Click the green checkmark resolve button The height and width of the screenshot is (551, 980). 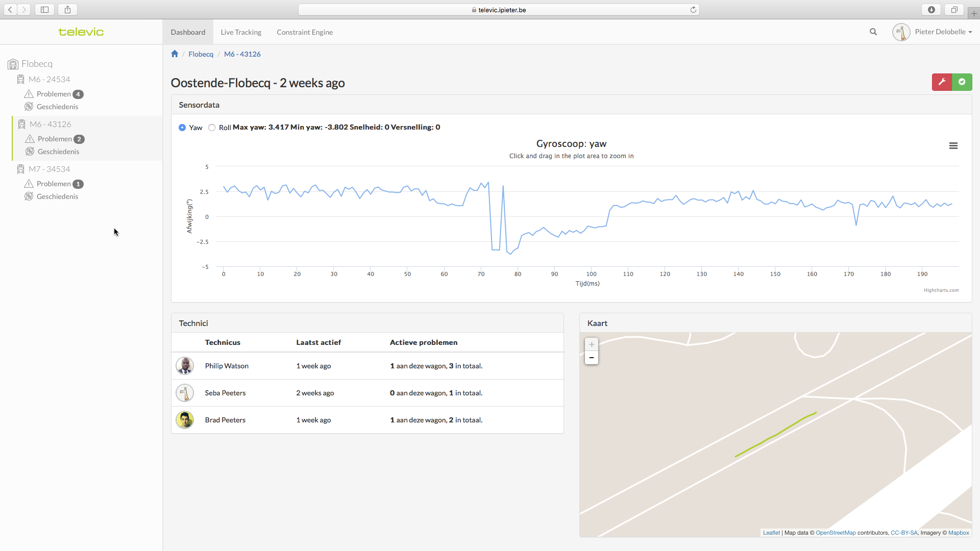click(962, 82)
